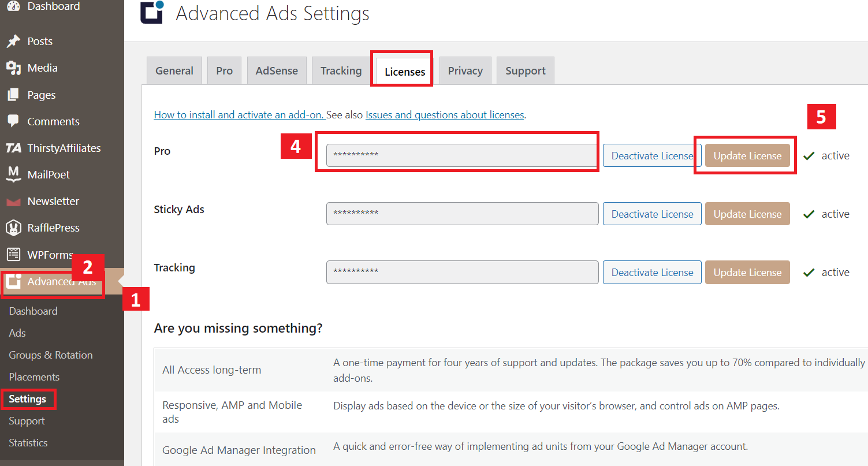
Task: Open the Privacy tab
Action: [x=465, y=70]
